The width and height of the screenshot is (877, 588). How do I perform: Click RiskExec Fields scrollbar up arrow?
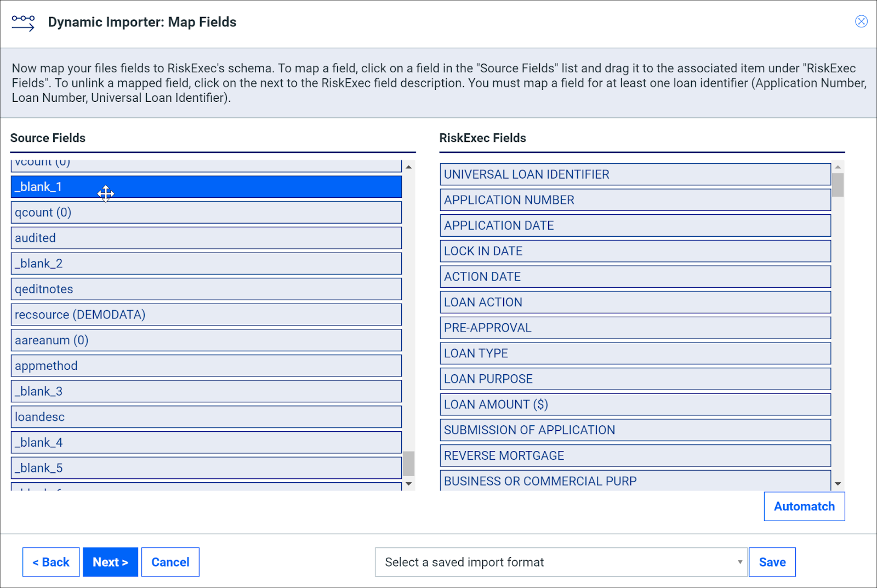(x=838, y=167)
